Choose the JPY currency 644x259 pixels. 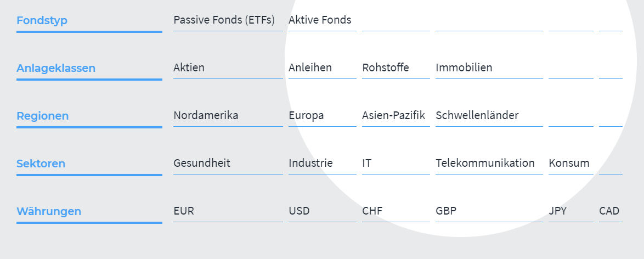[x=557, y=211]
